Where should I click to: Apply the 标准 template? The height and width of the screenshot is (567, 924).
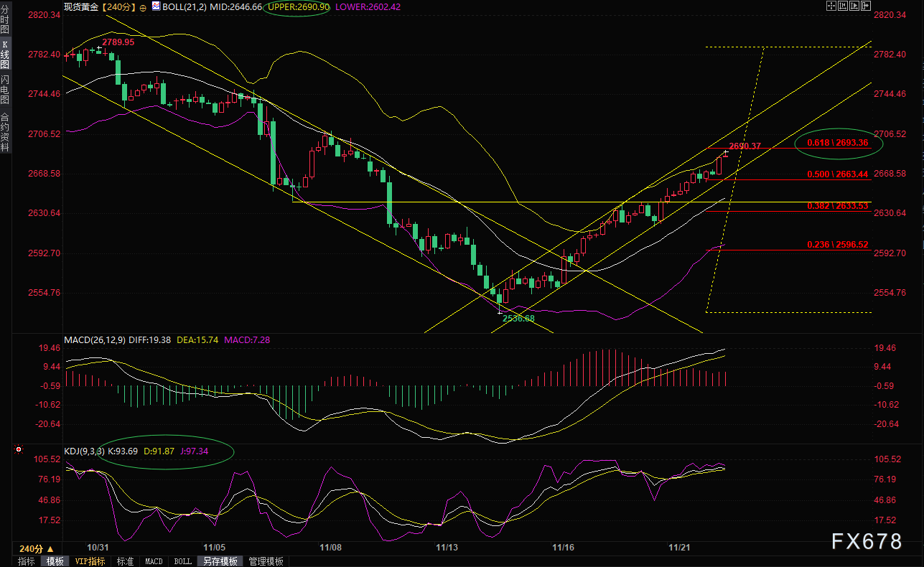pos(125,561)
